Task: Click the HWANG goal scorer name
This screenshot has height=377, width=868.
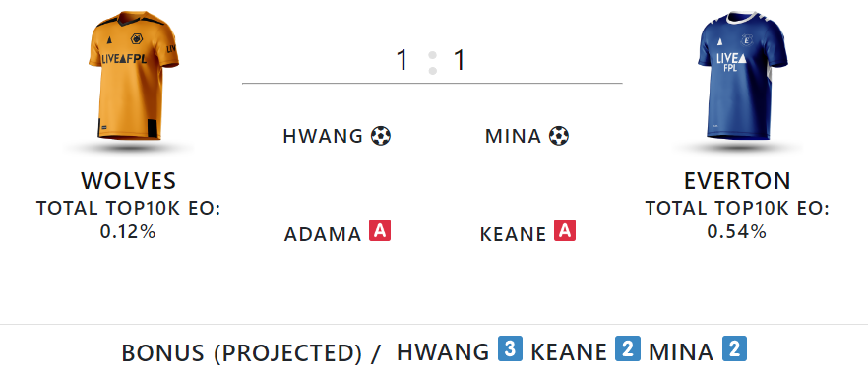Action: [x=323, y=136]
